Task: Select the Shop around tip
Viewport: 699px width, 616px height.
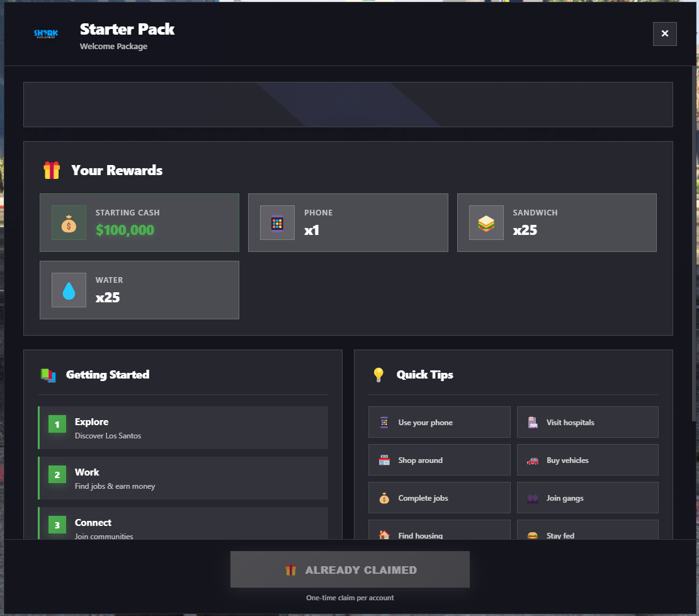Action: point(439,460)
